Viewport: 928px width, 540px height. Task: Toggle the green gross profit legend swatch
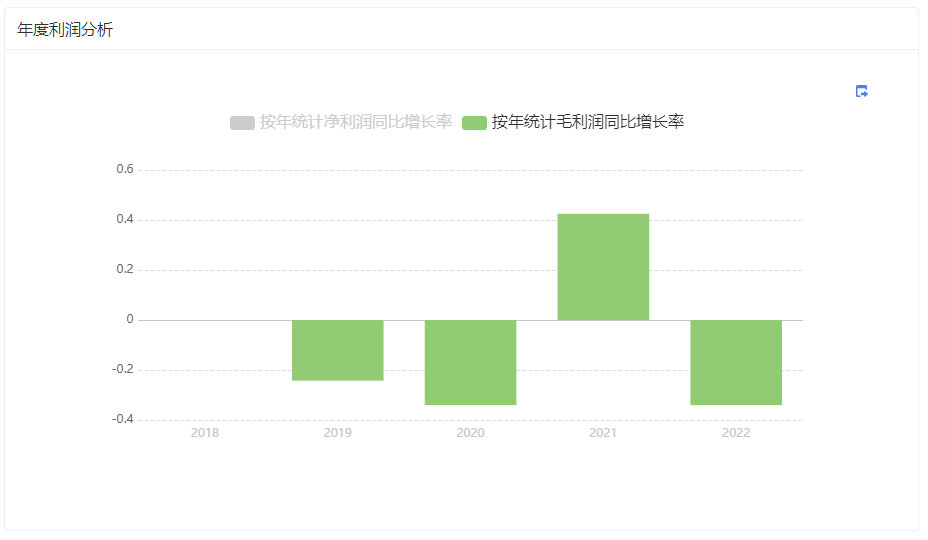[x=474, y=123]
